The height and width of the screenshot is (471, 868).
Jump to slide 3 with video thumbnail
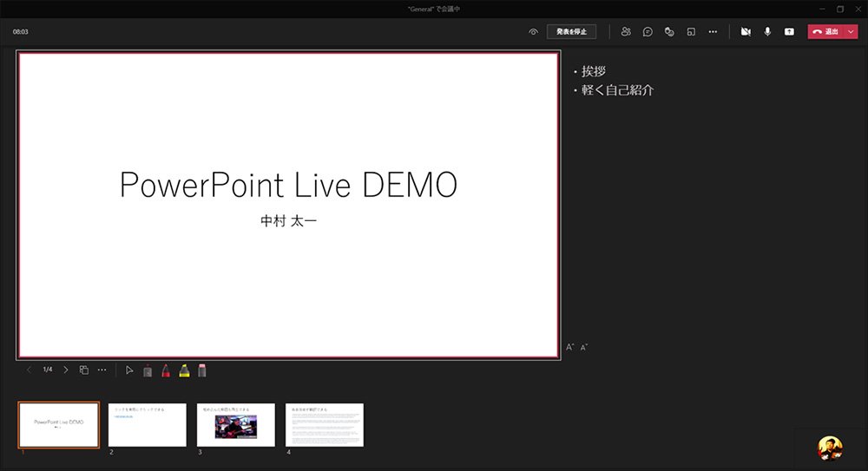pos(236,424)
